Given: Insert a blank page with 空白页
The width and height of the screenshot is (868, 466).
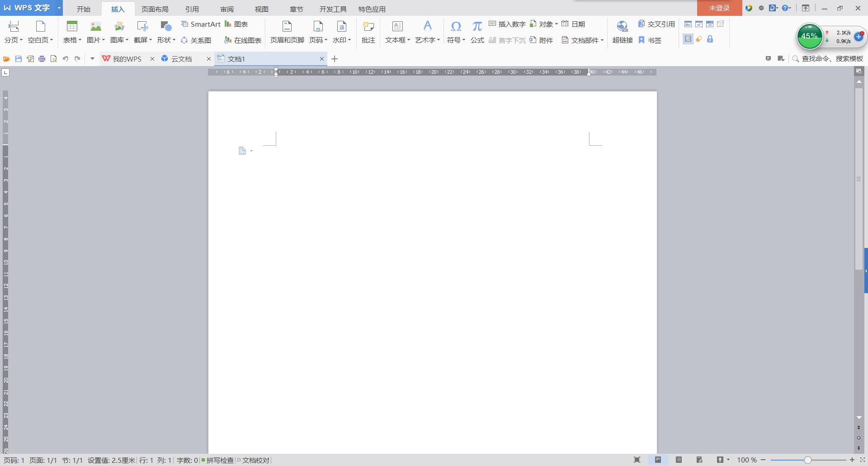Looking at the screenshot, I should [41, 26].
